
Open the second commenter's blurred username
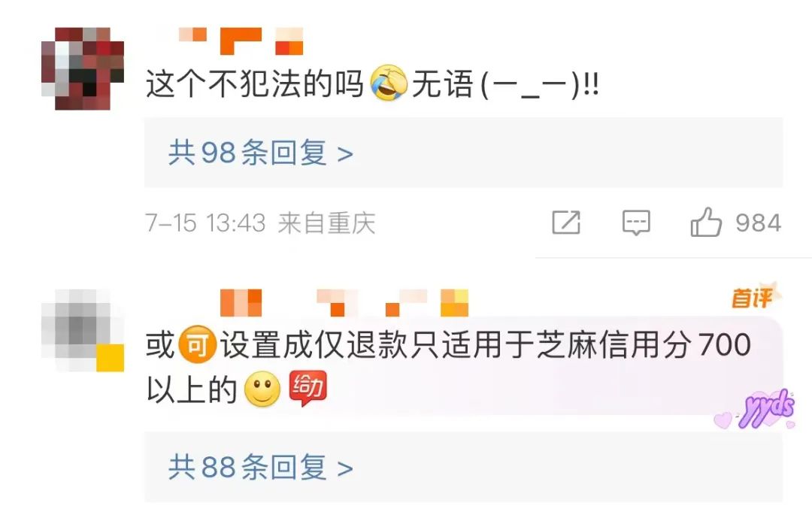344,303
